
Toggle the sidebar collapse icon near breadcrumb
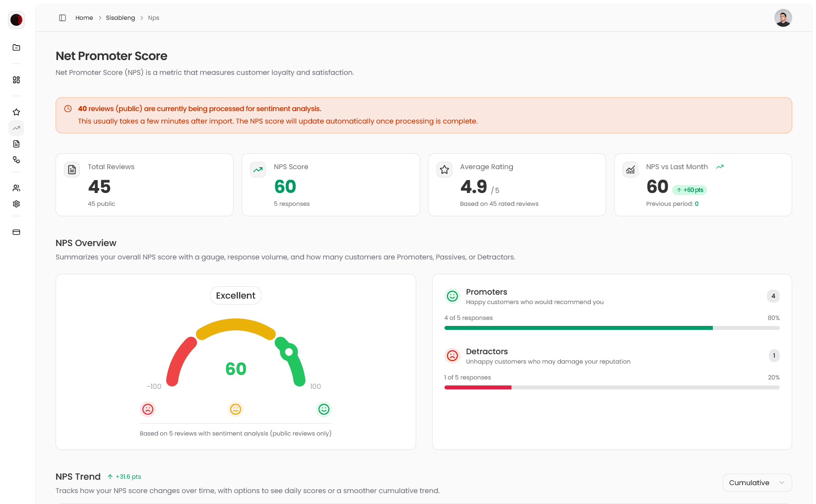[63, 17]
